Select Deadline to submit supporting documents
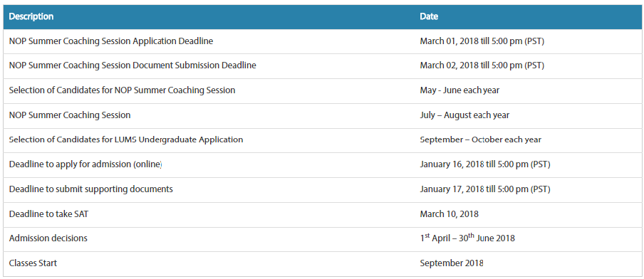 (90, 189)
